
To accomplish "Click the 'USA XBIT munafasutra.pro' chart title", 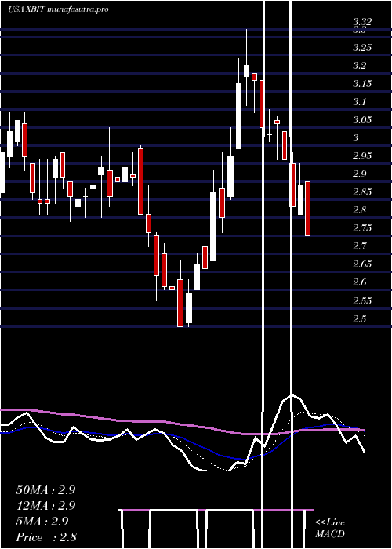I will coord(58,9).
